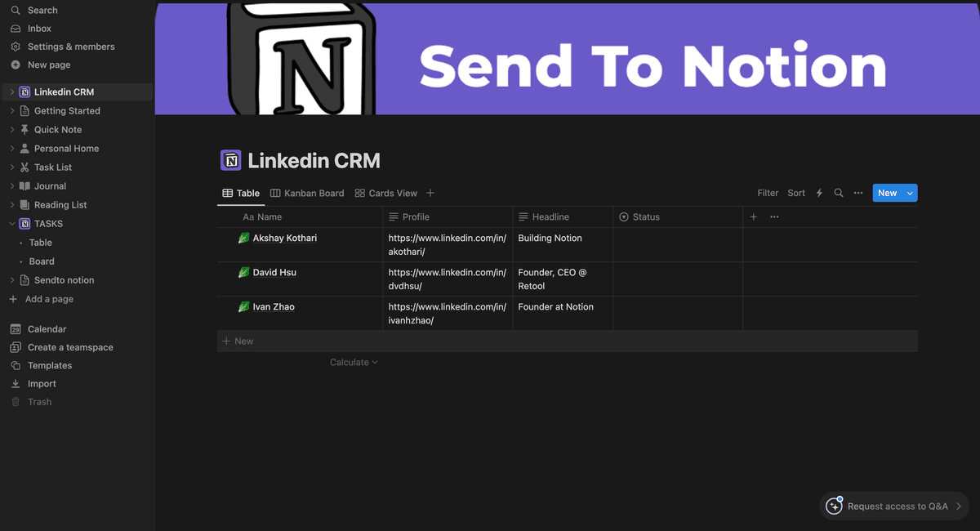The image size is (980, 531).
Task: Click the Settings & members gear icon
Action: [15, 47]
